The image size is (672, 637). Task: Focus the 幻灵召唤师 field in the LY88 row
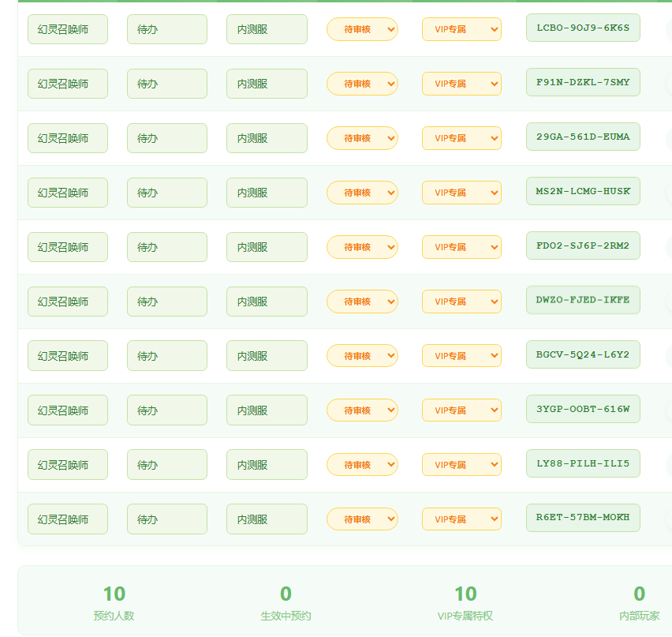(x=68, y=465)
